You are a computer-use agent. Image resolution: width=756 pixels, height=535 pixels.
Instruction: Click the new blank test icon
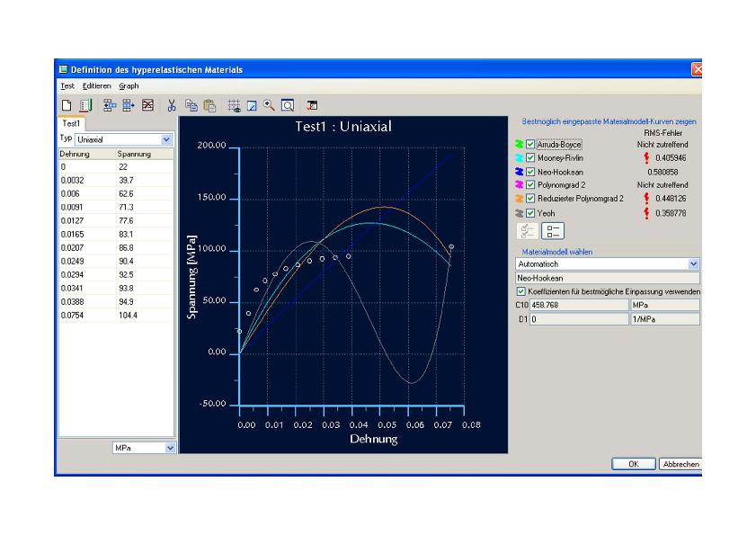[67, 105]
